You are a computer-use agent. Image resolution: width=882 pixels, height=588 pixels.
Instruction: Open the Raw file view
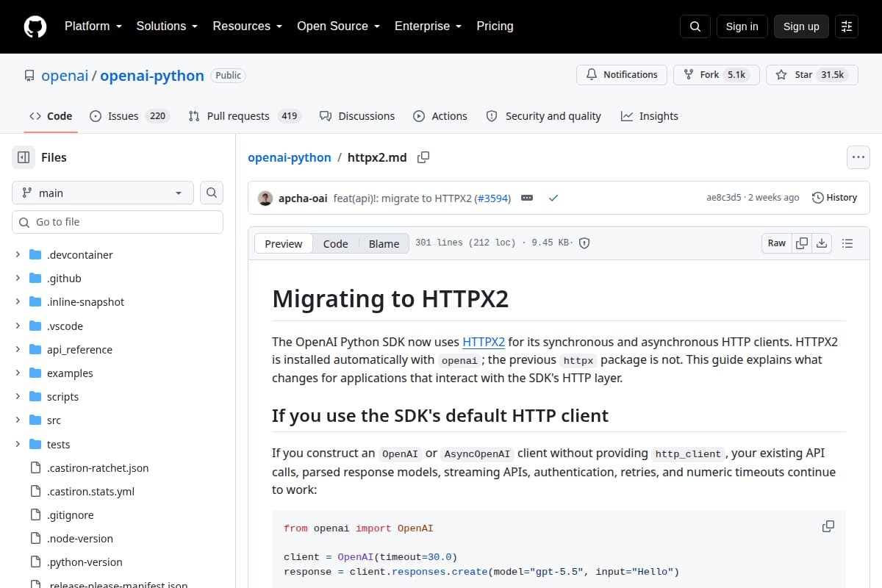777,243
